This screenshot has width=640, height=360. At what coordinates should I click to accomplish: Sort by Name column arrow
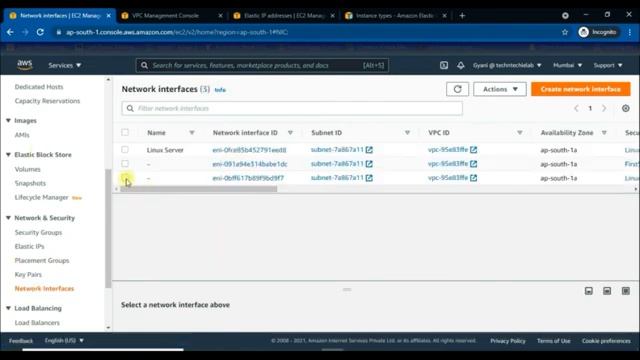click(x=192, y=133)
